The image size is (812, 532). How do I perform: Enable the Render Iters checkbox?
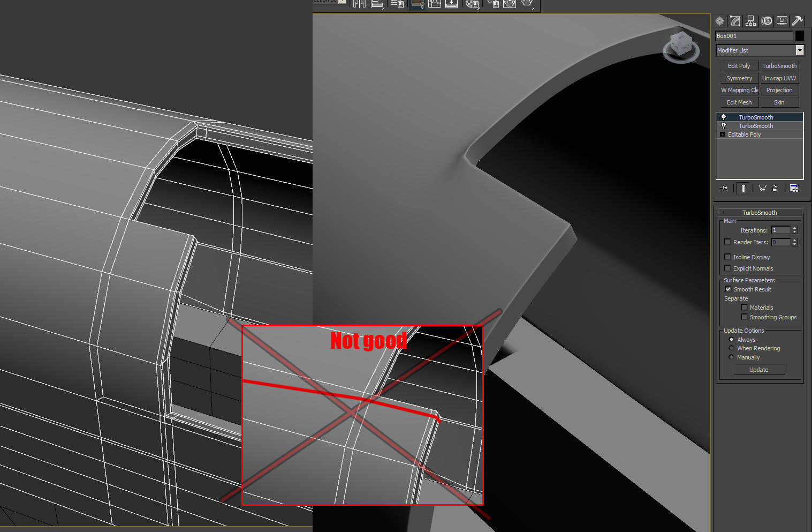727,242
